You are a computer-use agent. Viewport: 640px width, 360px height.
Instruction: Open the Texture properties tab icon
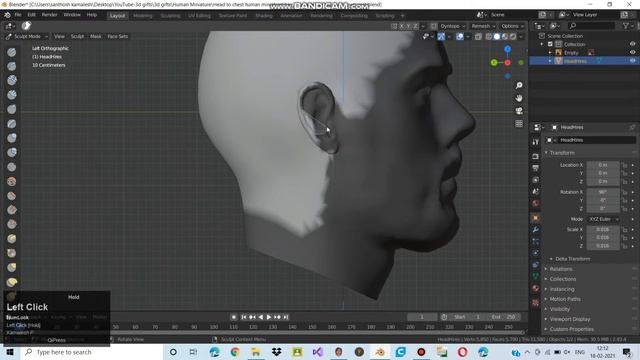(x=536, y=302)
